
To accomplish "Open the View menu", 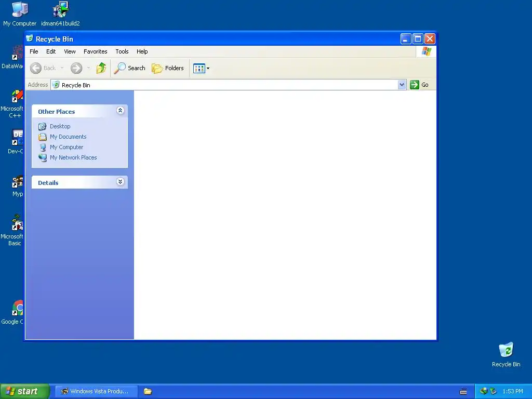I will pos(70,51).
